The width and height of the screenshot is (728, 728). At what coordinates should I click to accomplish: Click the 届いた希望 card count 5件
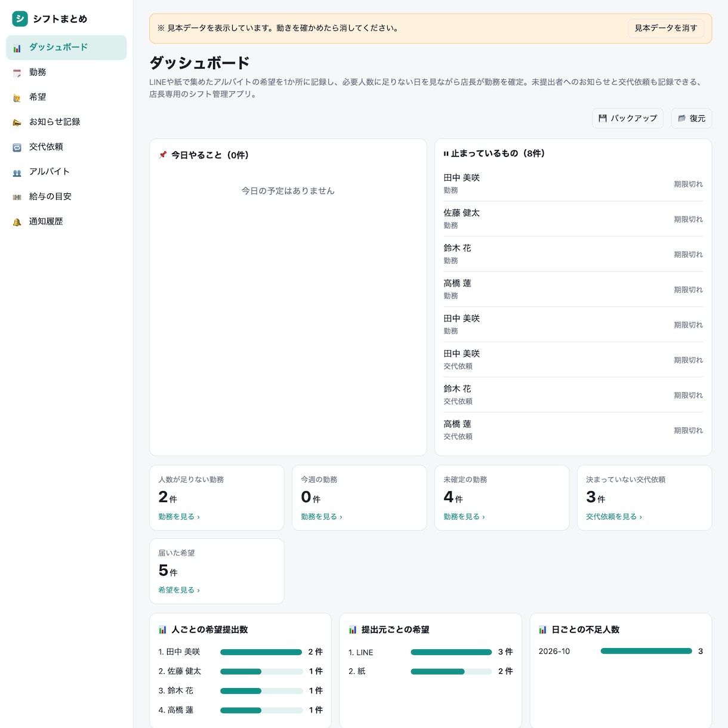point(168,570)
